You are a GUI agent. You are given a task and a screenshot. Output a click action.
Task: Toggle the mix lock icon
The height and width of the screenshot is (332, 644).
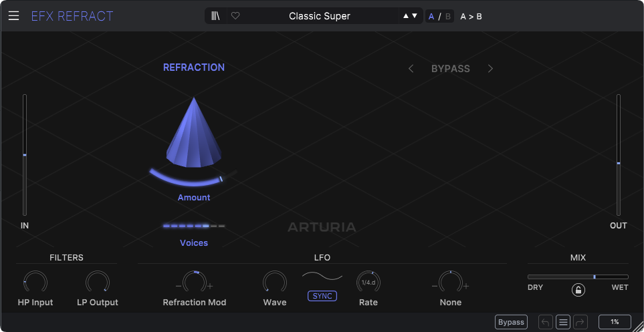click(x=578, y=290)
